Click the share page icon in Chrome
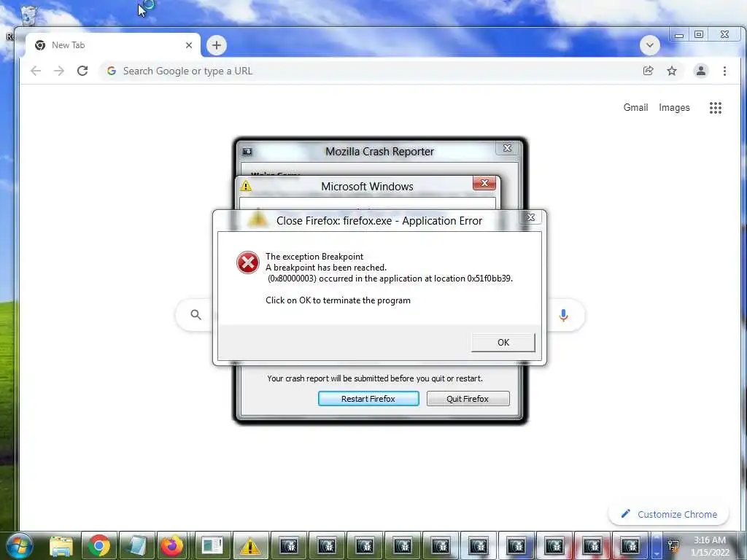747x560 pixels. pyautogui.click(x=648, y=71)
